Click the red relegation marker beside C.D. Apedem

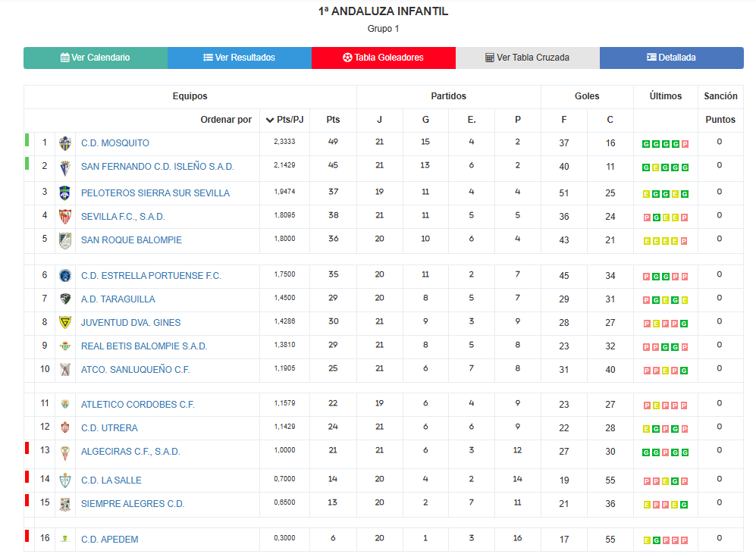[x=27, y=536]
